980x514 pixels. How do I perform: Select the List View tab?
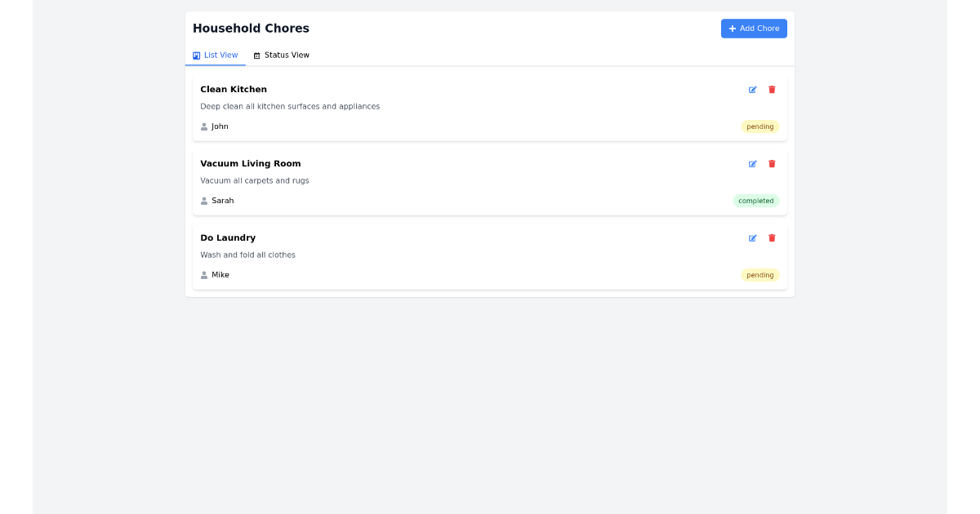216,55
